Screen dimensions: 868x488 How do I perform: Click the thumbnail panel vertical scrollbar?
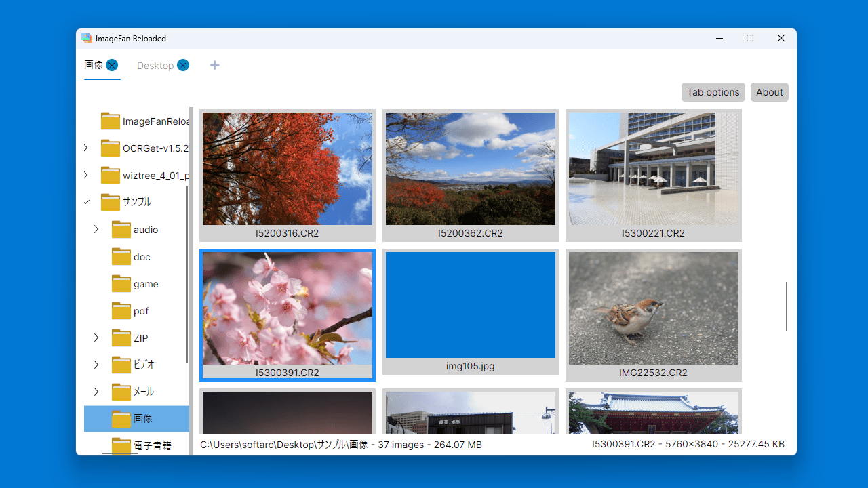click(787, 306)
